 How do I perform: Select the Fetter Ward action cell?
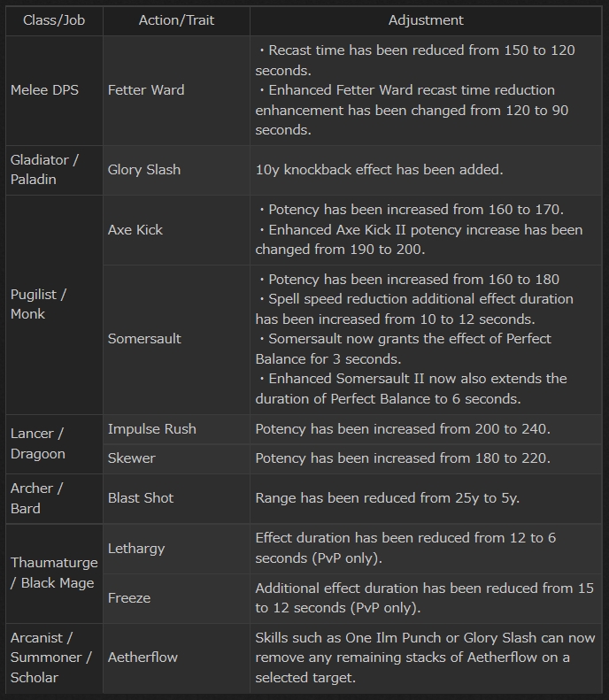[145, 90]
